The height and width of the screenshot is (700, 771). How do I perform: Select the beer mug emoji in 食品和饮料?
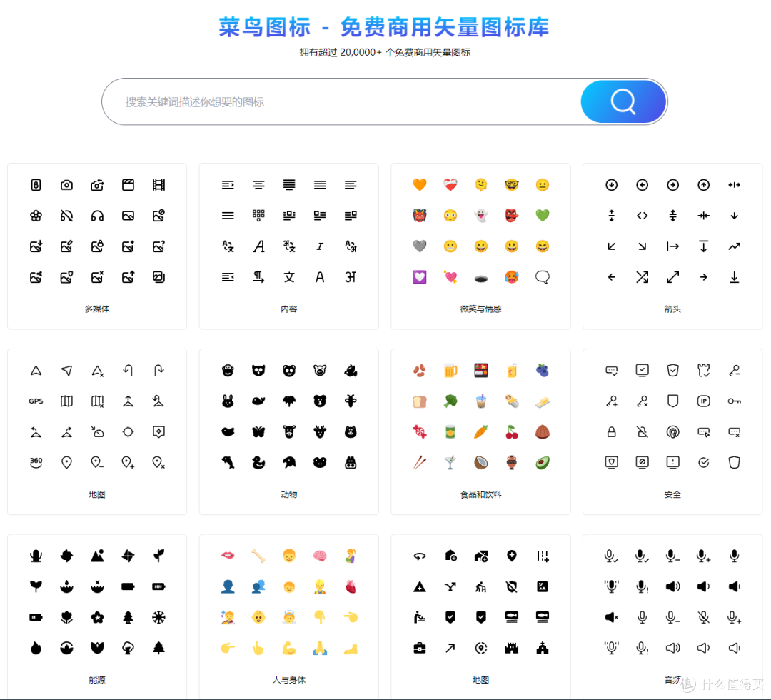point(450,370)
